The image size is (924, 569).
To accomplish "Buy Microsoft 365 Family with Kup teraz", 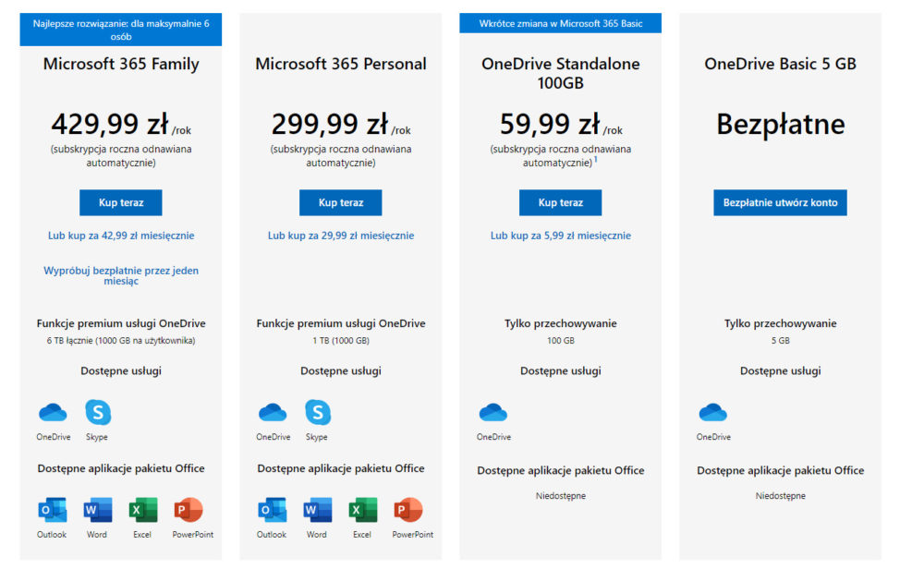I will 121,202.
